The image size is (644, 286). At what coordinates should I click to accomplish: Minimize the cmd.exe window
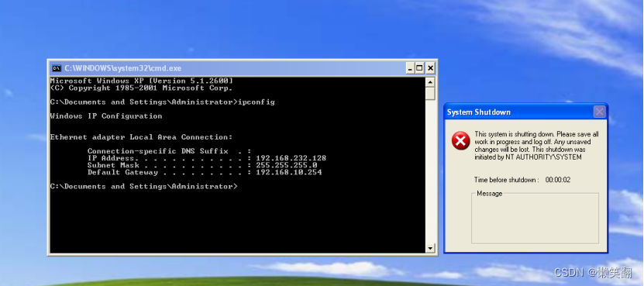[410, 68]
